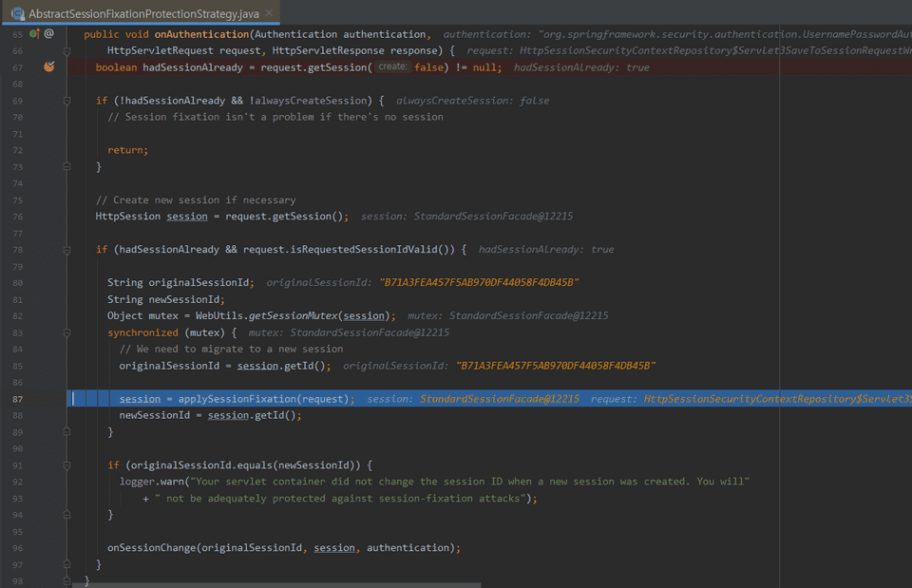This screenshot has height=588, width=912.
Task: Click the fold end marker on line 89
Action: point(66,432)
